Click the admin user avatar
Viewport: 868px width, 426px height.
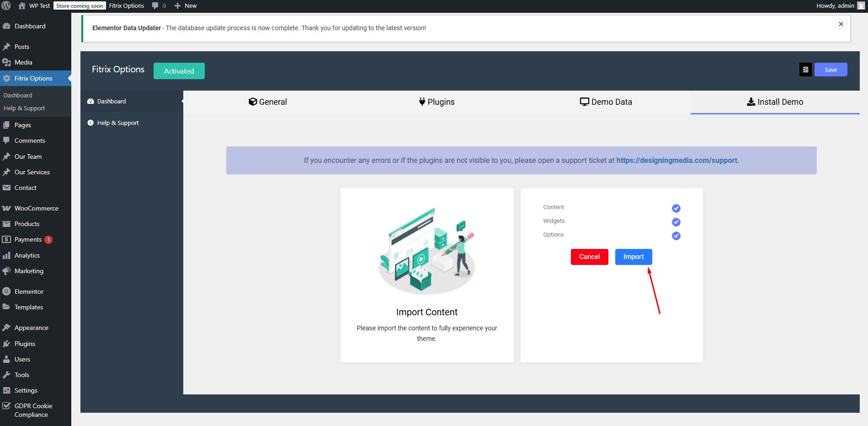pos(861,6)
